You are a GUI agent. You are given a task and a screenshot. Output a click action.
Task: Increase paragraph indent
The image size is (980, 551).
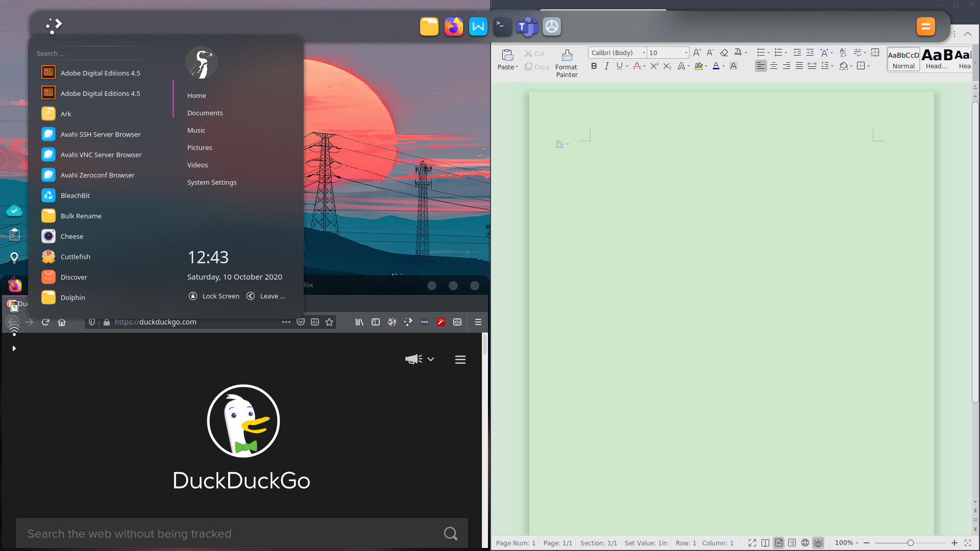(810, 53)
